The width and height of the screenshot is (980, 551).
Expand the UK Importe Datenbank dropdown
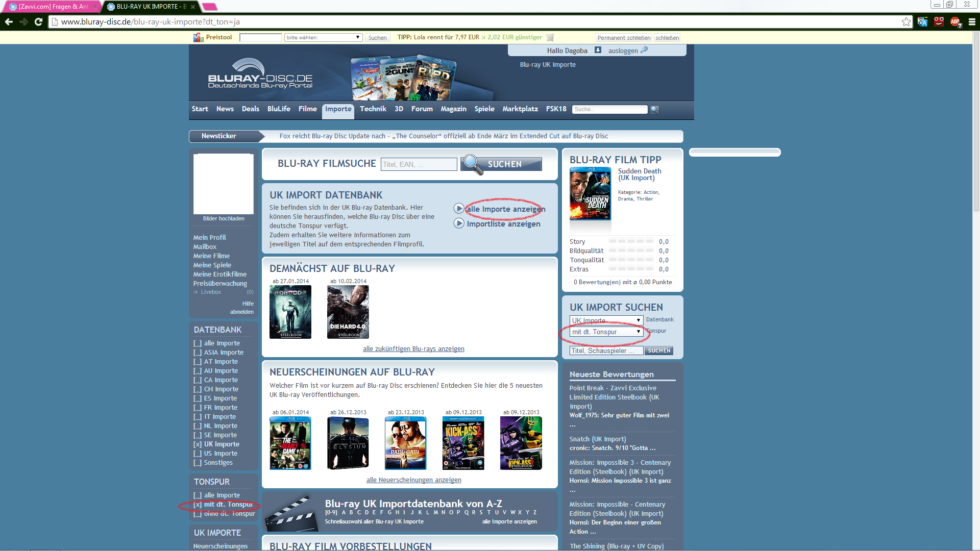[x=606, y=320]
